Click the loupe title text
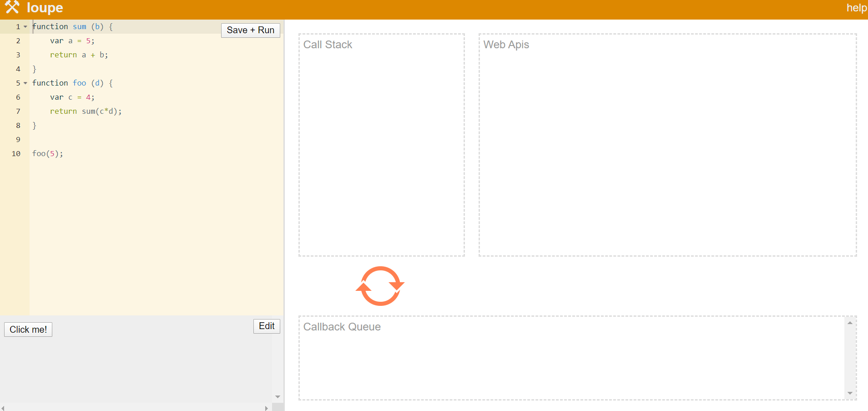 click(45, 8)
